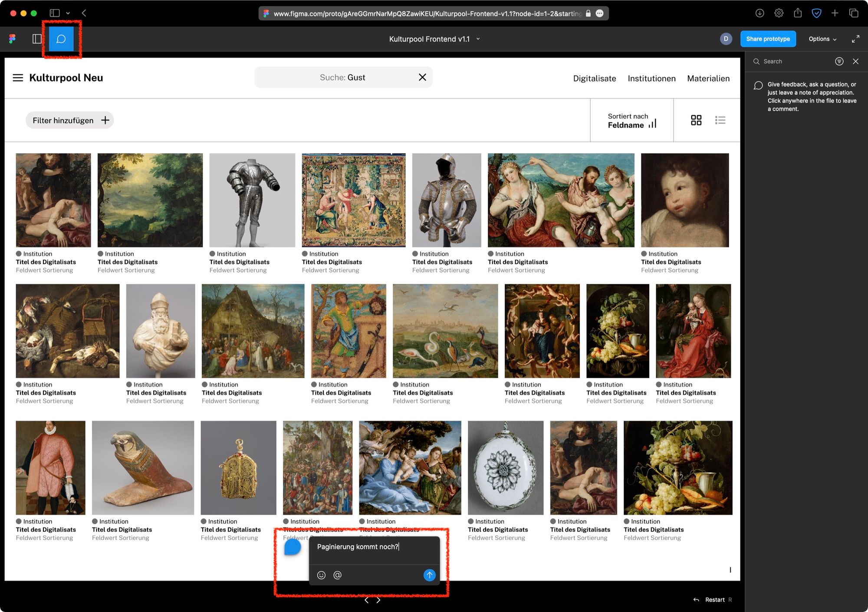Open the Digitalisate nav item

click(x=594, y=79)
